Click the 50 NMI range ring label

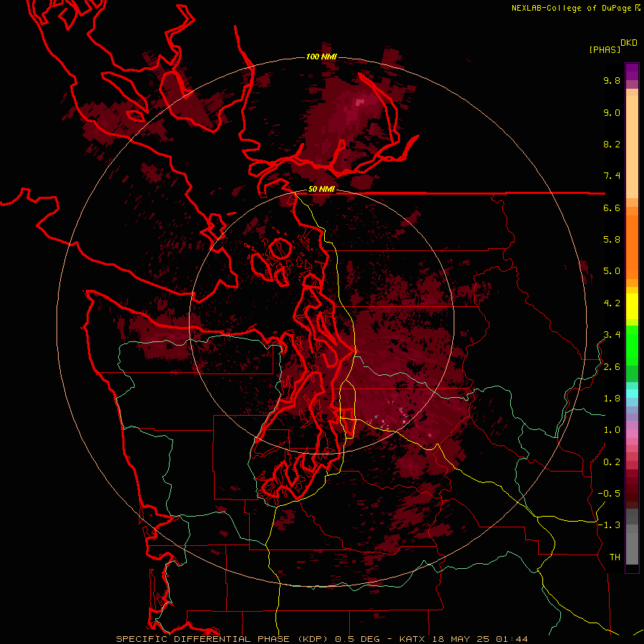(x=321, y=190)
